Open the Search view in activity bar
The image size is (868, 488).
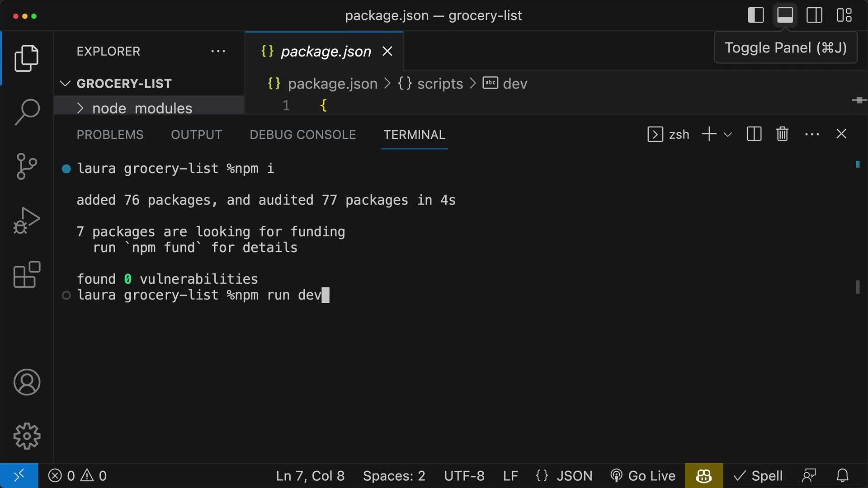(27, 112)
